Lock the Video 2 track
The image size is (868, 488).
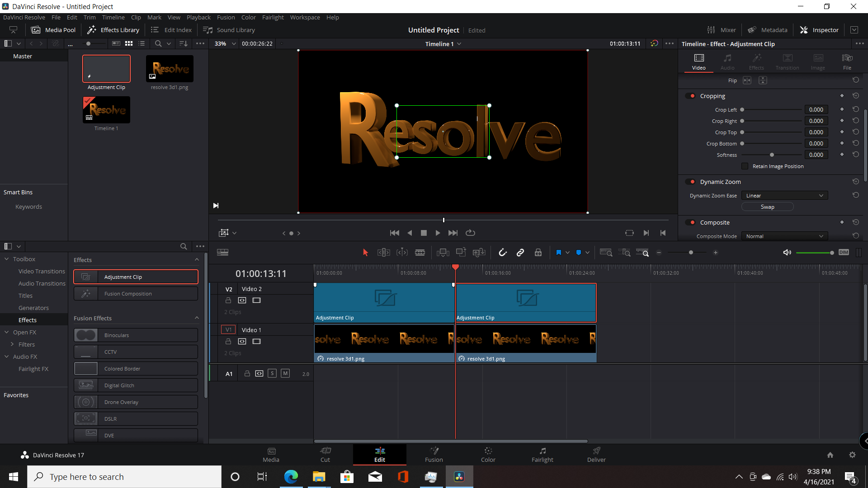[228, 300]
